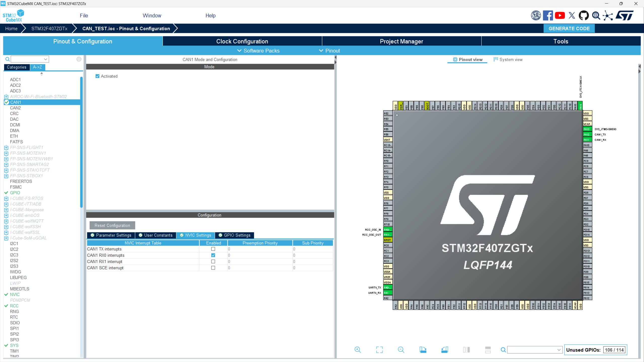Disable CAN1 RX0 interrupts checkbox

pyautogui.click(x=213, y=255)
